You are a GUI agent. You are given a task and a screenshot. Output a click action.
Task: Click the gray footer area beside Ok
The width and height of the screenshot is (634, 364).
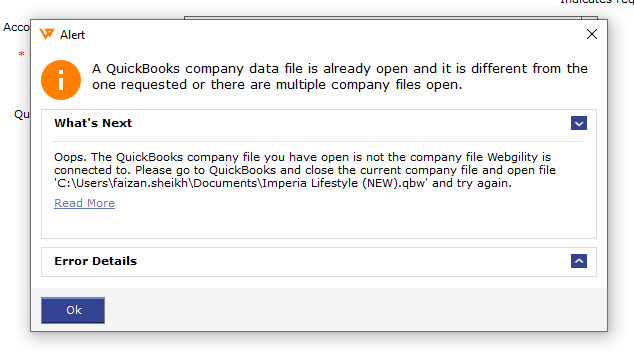coord(356,310)
